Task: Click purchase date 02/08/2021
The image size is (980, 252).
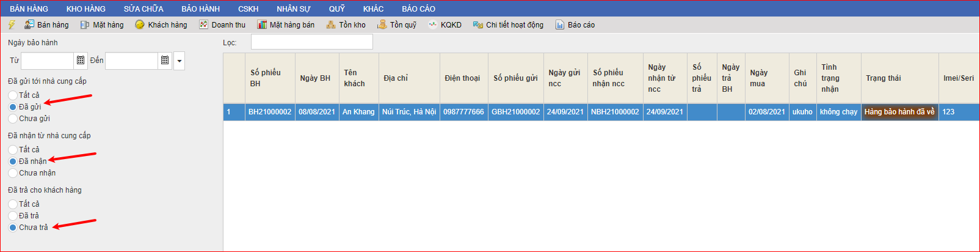Action: 767,112
